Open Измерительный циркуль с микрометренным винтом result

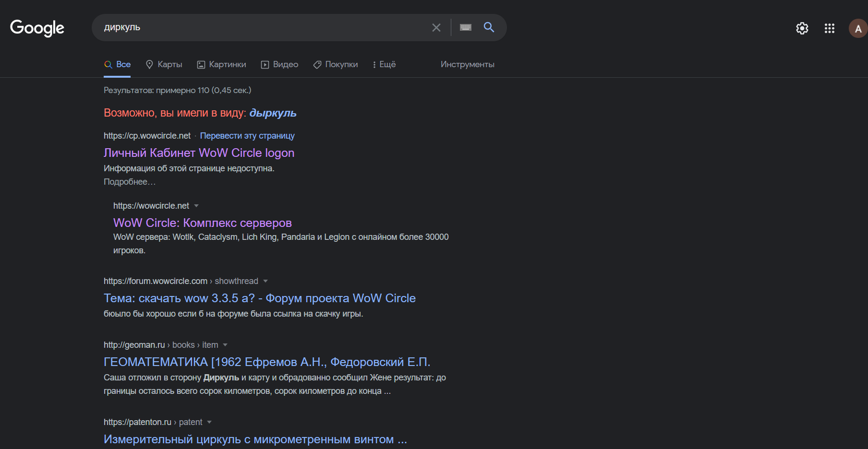255,439
